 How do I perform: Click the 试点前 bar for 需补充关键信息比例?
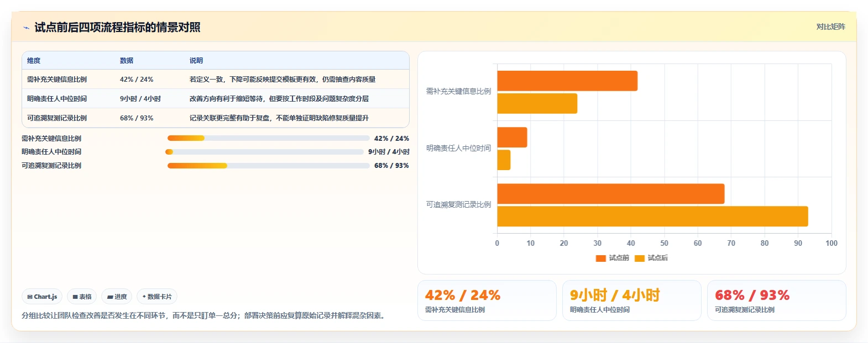[567, 81]
